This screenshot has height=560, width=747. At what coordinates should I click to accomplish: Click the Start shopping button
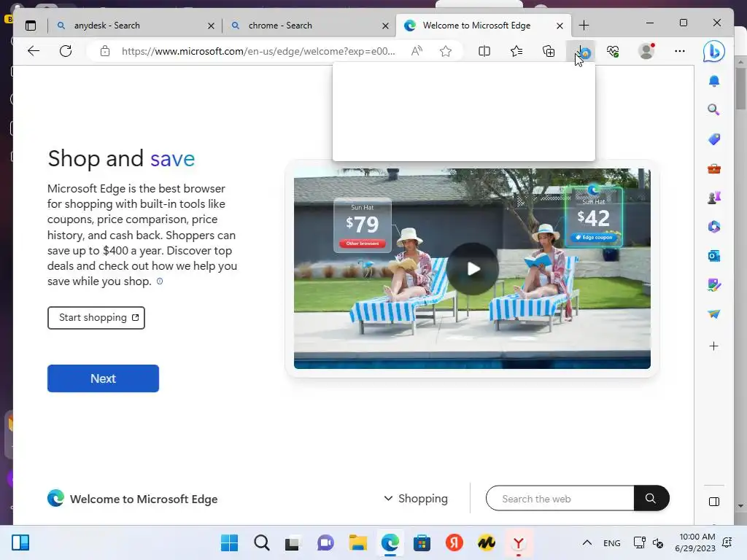coord(96,318)
